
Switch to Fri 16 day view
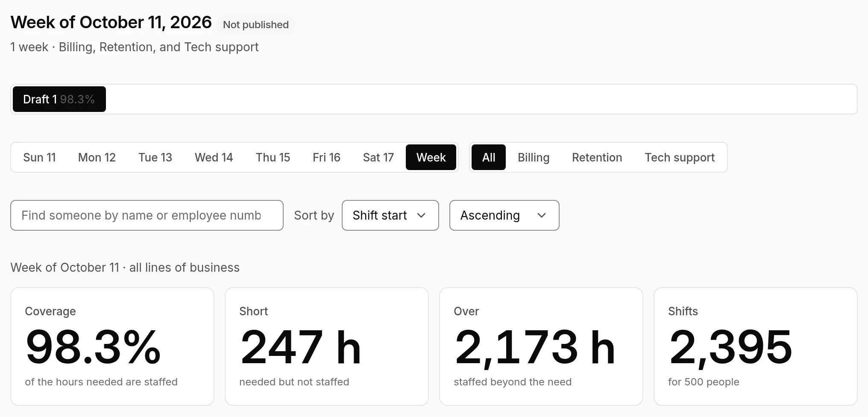(x=326, y=157)
